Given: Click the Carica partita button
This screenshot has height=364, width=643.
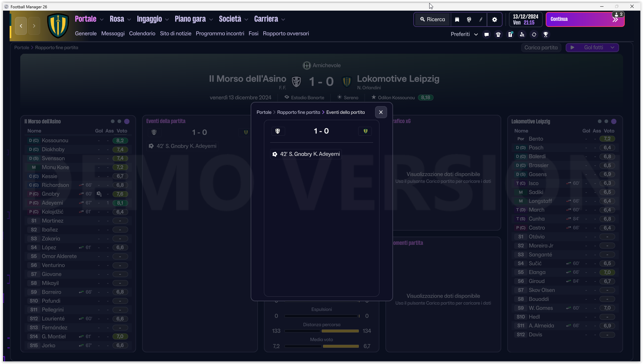Looking at the screenshot, I should pos(541,47).
